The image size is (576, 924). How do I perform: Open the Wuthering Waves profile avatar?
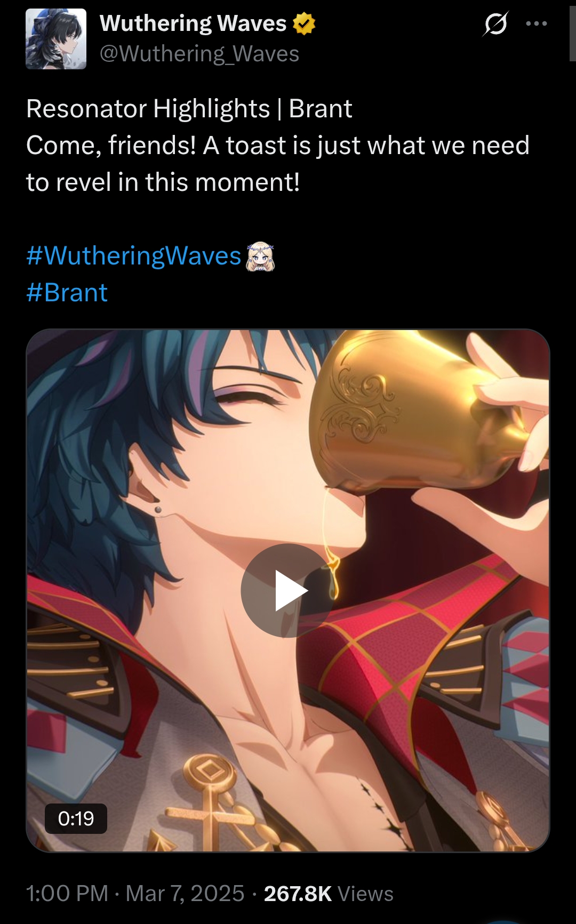tap(56, 39)
